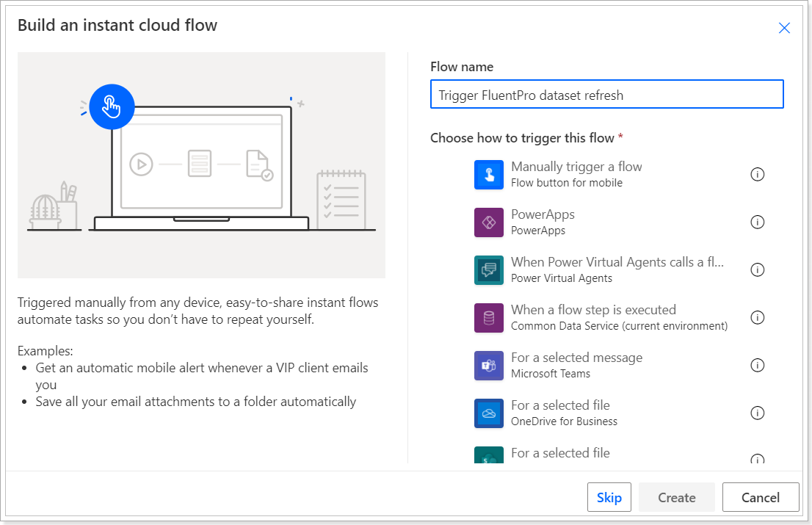Show info for Manually trigger a flow
The width and height of the screenshot is (812, 525).
pos(757,175)
